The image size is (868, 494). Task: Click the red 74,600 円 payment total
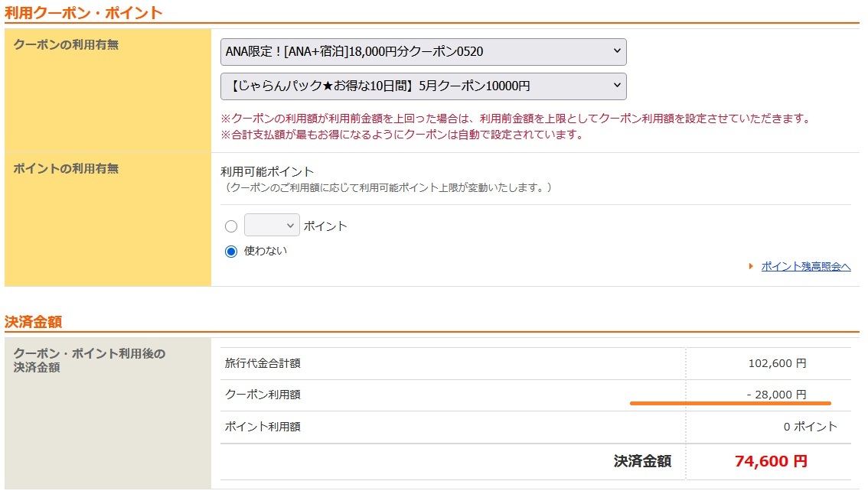pyautogui.click(x=770, y=461)
